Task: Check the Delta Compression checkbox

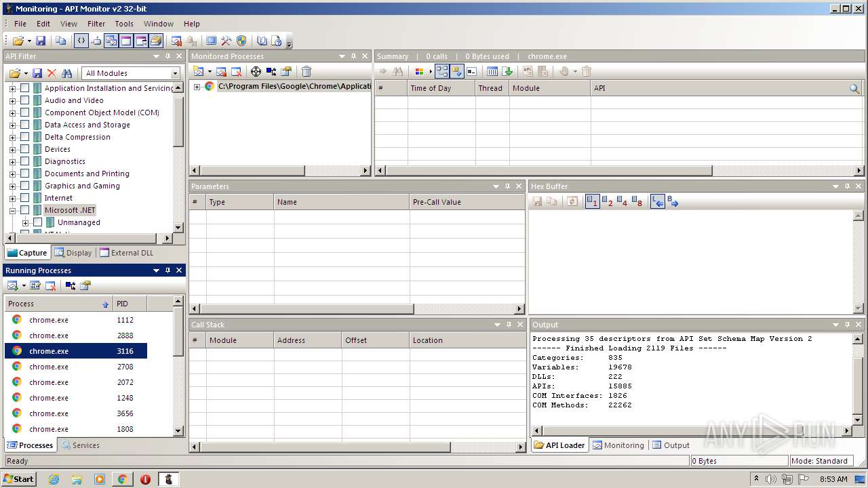Action: coord(25,137)
